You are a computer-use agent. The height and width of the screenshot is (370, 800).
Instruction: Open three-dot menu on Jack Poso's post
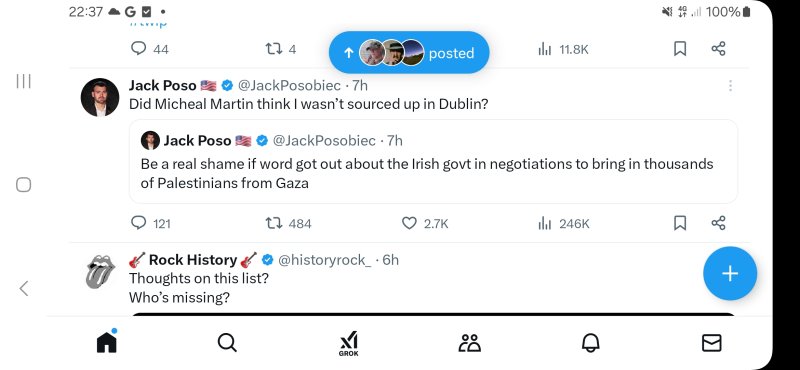730,86
